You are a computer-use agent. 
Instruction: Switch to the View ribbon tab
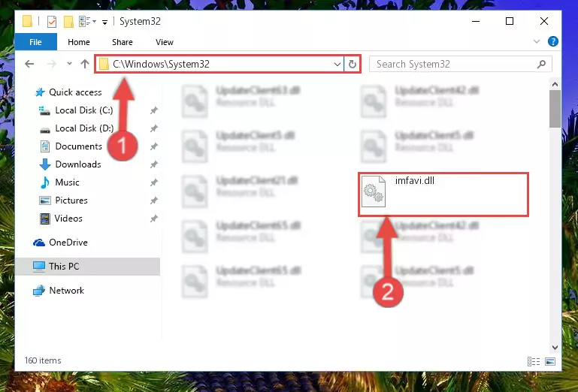coord(165,42)
